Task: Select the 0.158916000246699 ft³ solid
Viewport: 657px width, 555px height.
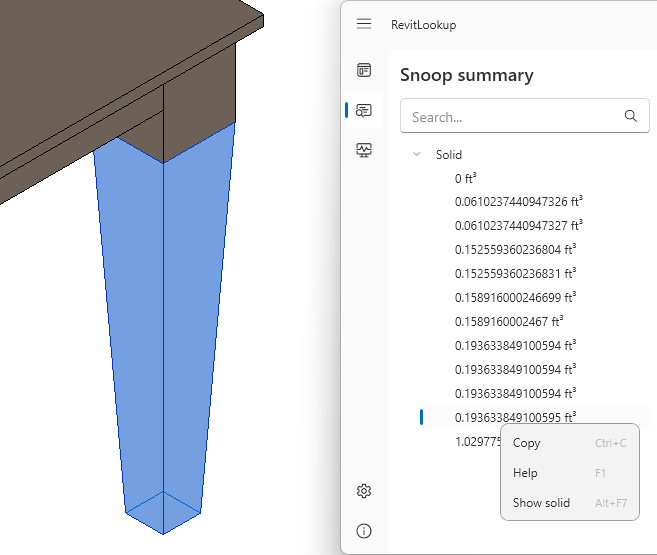Action: click(x=514, y=297)
